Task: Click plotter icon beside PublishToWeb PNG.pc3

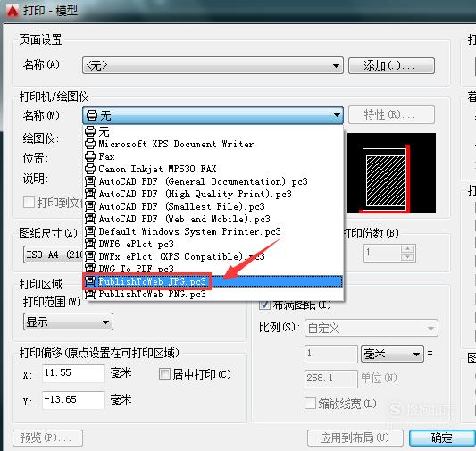Action: pos(90,294)
